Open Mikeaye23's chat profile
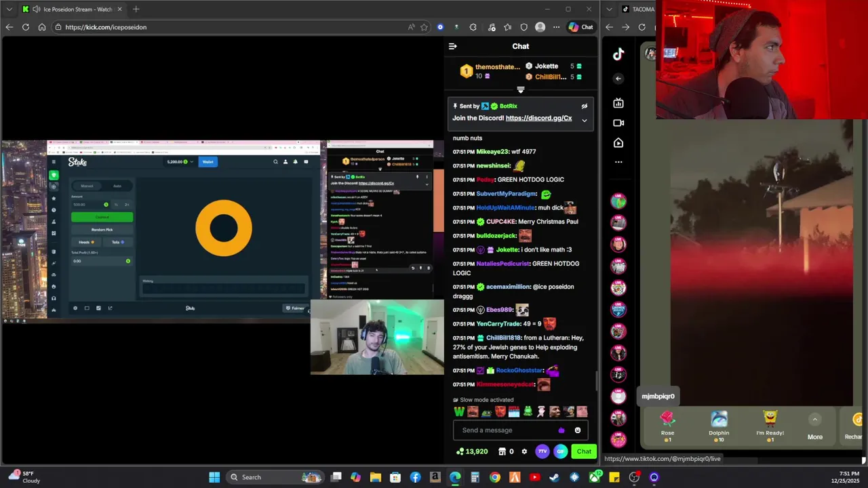The width and height of the screenshot is (868, 488). pyautogui.click(x=492, y=152)
